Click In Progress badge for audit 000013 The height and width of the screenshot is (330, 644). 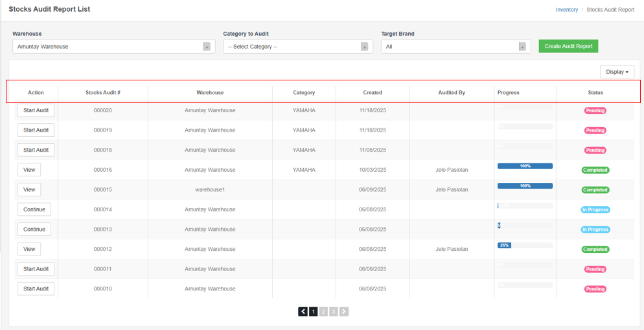point(595,230)
